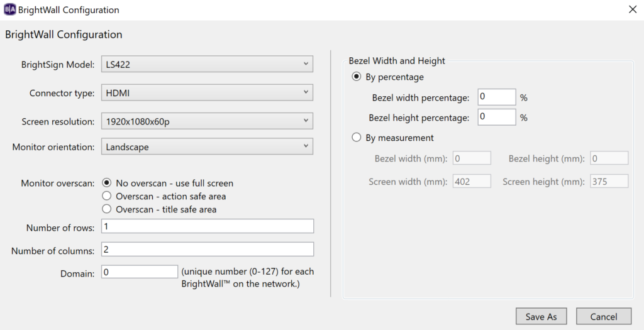
Task: Click the Number of rows field
Action: (x=208, y=226)
